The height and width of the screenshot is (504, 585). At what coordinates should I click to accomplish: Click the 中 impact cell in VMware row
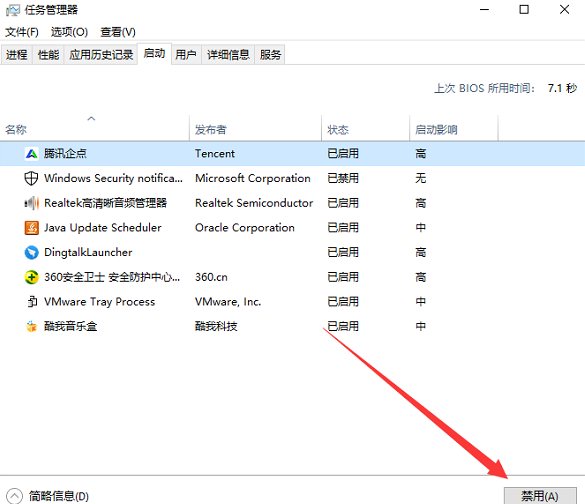[420, 301]
